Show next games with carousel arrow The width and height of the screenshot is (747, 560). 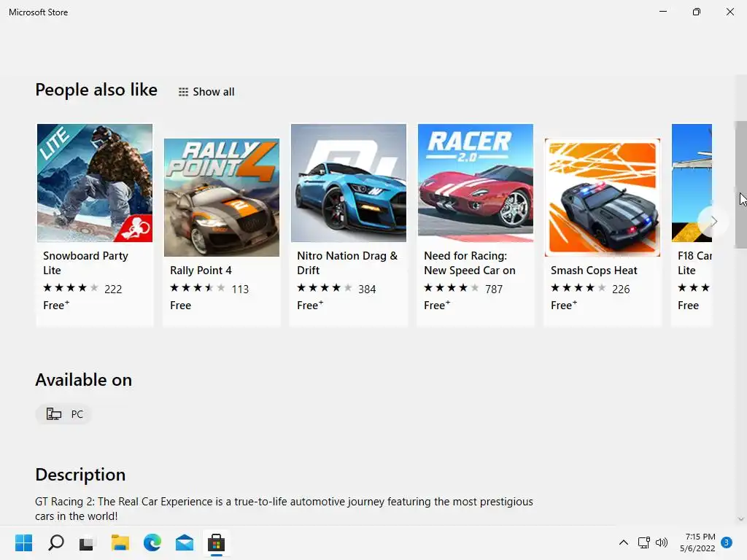(x=713, y=221)
